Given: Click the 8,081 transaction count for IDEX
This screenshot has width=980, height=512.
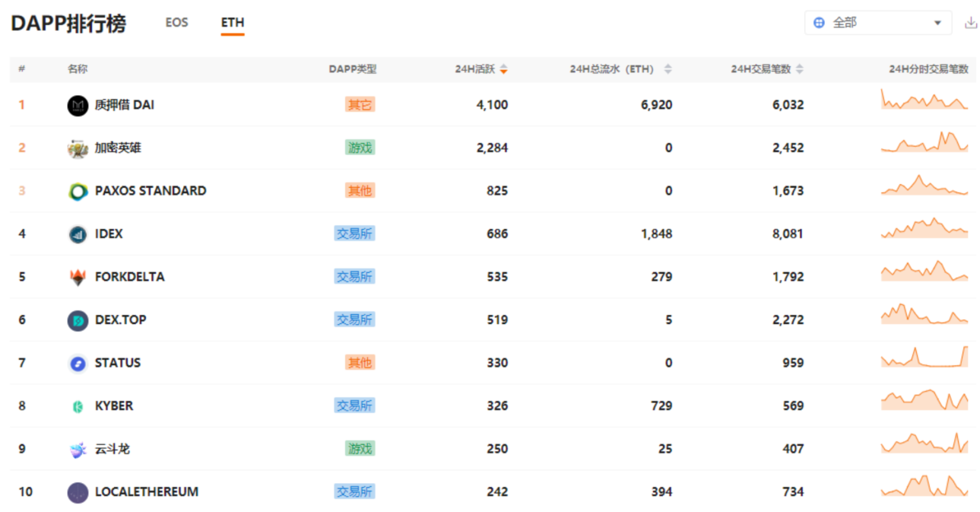Looking at the screenshot, I should [x=788, y=234].
